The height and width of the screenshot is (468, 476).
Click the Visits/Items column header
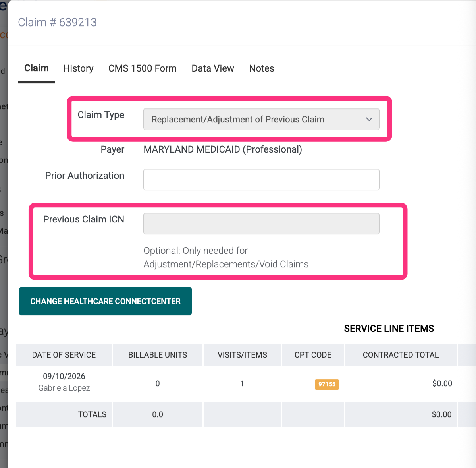click(x=242, y=355)
